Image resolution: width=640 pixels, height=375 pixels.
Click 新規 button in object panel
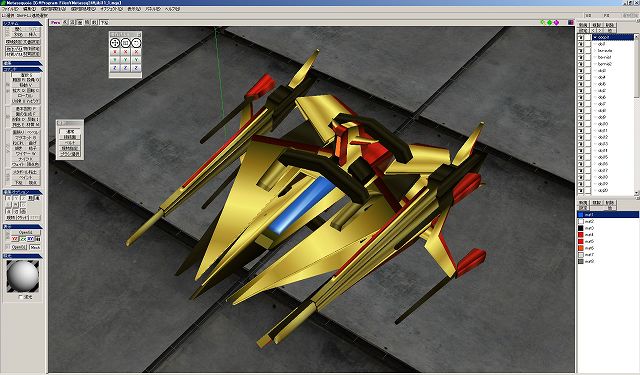click(x=583, y=25)
